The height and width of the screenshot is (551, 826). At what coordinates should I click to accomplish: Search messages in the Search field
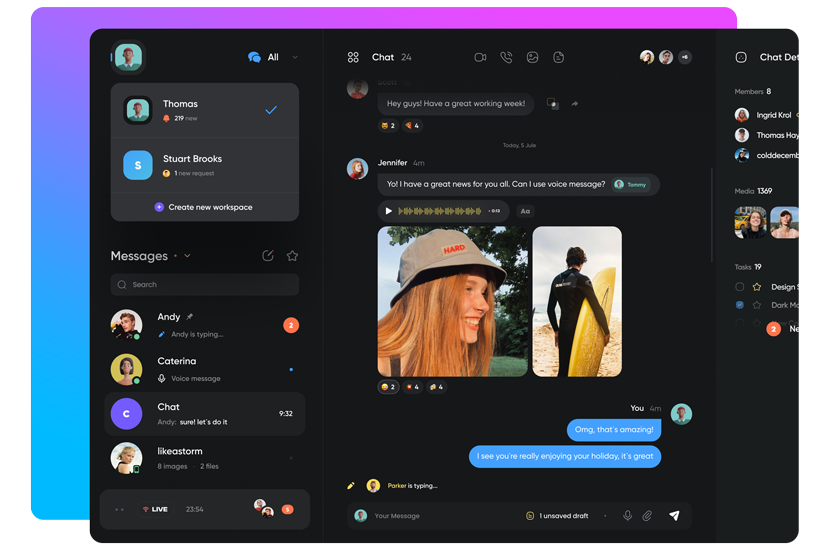[204, 284]
